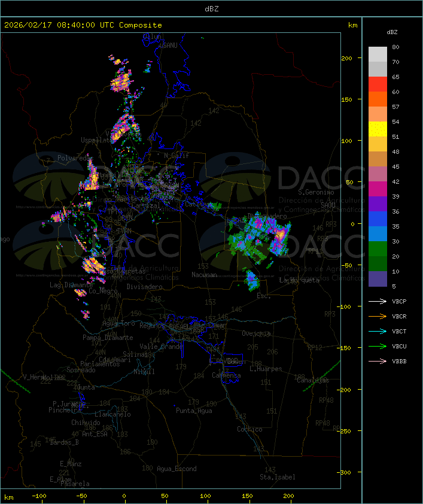This screenshot has width=423, height=504.
Task: Click the VBCP legend label
Action: pos(399,302)
